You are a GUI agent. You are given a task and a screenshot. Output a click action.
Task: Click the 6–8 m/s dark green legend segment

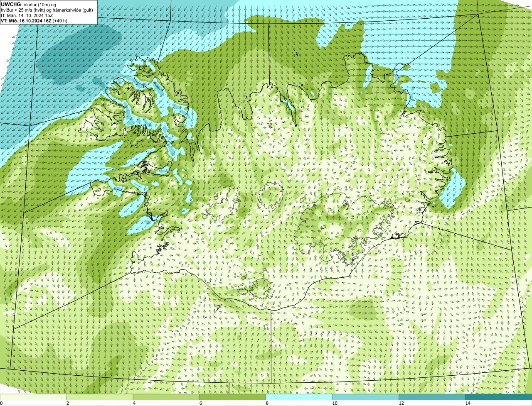point(233,397)
